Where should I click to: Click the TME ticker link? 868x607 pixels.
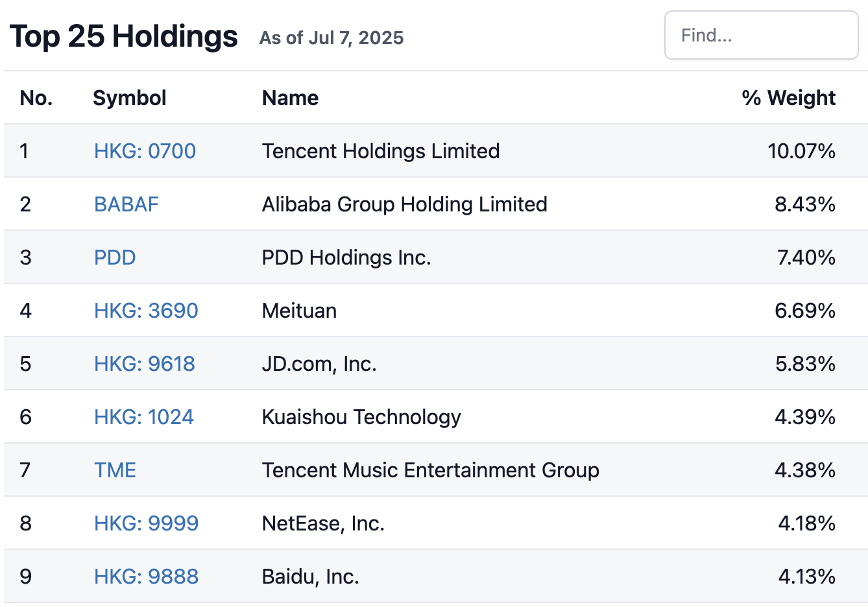click(115, 470)
